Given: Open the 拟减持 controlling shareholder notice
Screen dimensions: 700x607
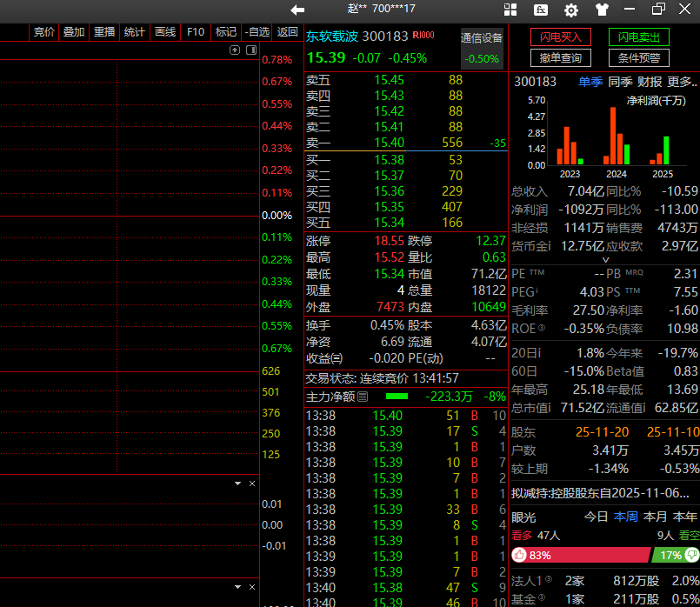Looking at the screenshot, I should pos(601,493).
